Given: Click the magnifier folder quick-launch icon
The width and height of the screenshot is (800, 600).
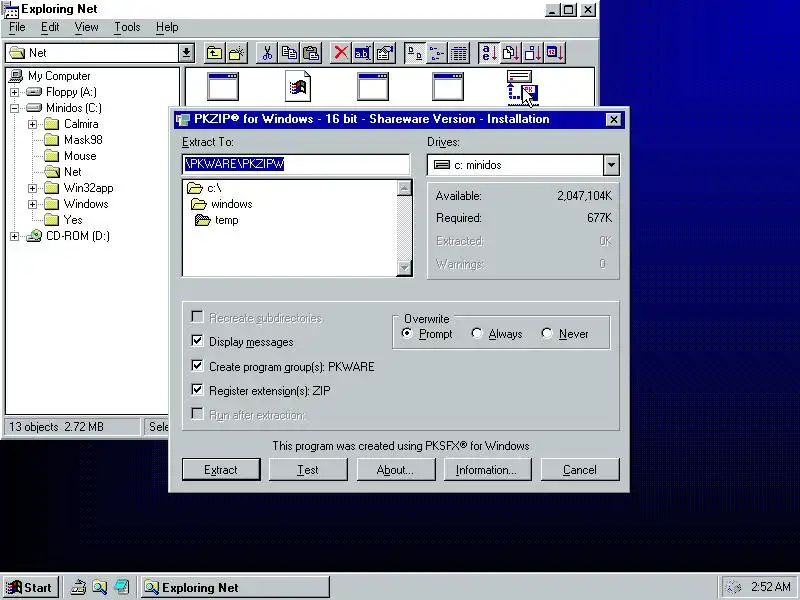Looking at the screenshot, I should (x=99, y=587).
